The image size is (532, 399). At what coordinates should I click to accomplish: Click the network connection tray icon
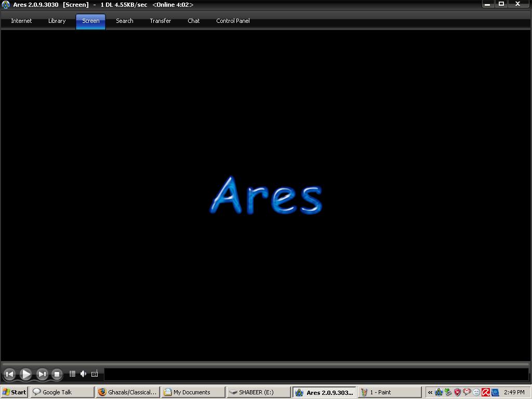point(448,393)
